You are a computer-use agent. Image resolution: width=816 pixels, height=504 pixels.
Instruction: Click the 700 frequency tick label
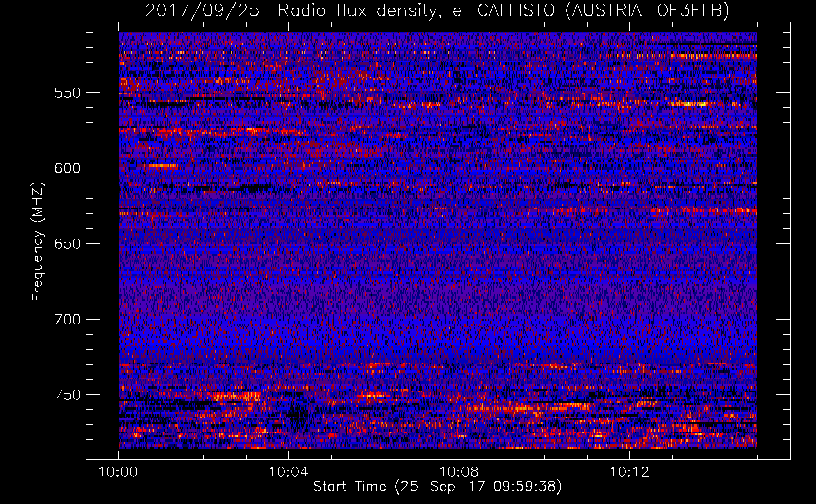pos(68,319)
